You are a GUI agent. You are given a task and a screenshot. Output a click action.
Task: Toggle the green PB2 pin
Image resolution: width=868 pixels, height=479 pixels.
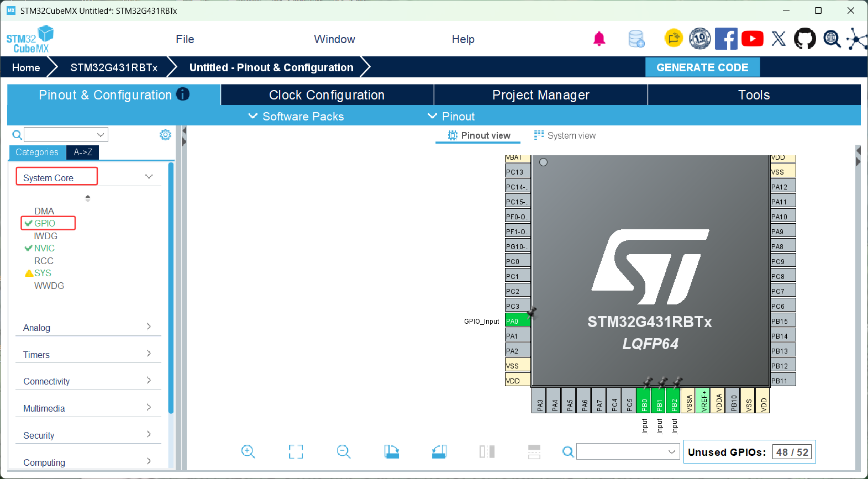674,401
